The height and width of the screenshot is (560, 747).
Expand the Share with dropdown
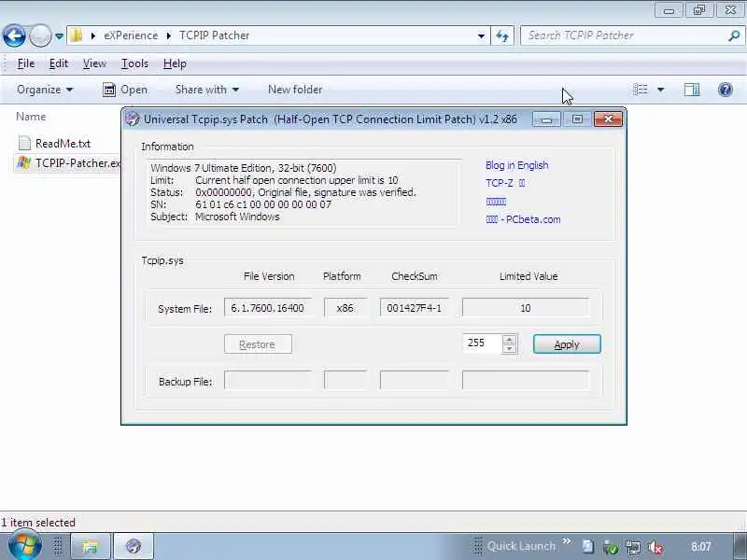(206, 90)
